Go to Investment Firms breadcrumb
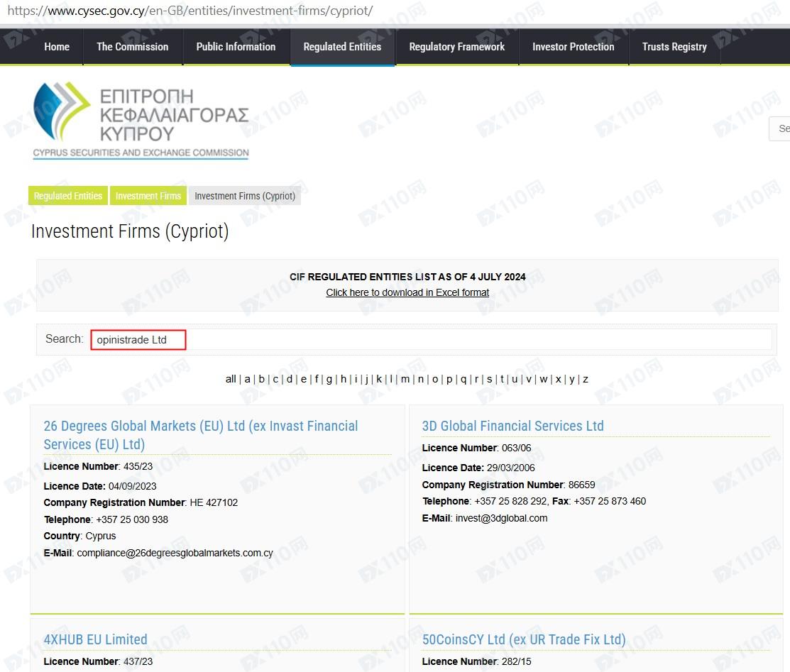Screen dimensions: 790x672 click(148, 195)
